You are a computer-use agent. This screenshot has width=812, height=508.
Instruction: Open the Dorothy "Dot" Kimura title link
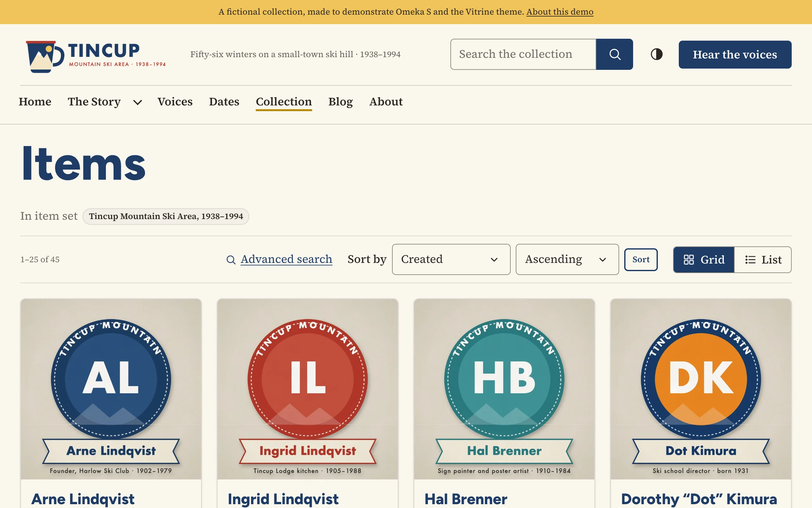click(699, 499)
